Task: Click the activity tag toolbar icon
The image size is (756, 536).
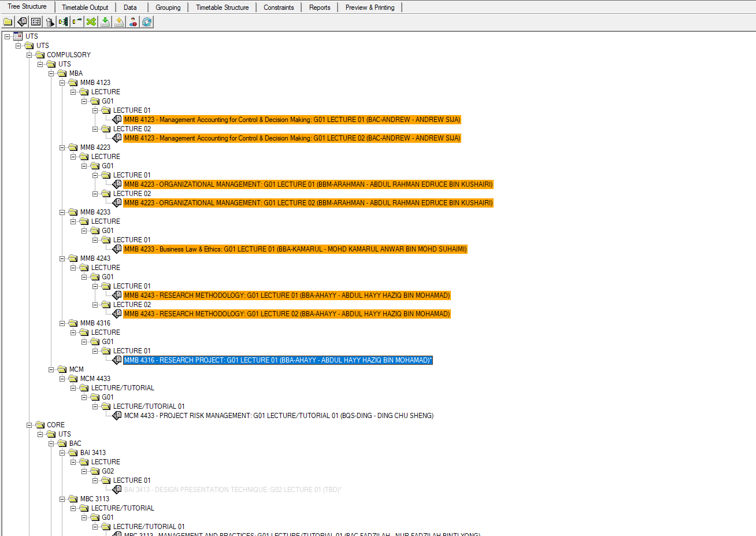Action: (22, 22)
